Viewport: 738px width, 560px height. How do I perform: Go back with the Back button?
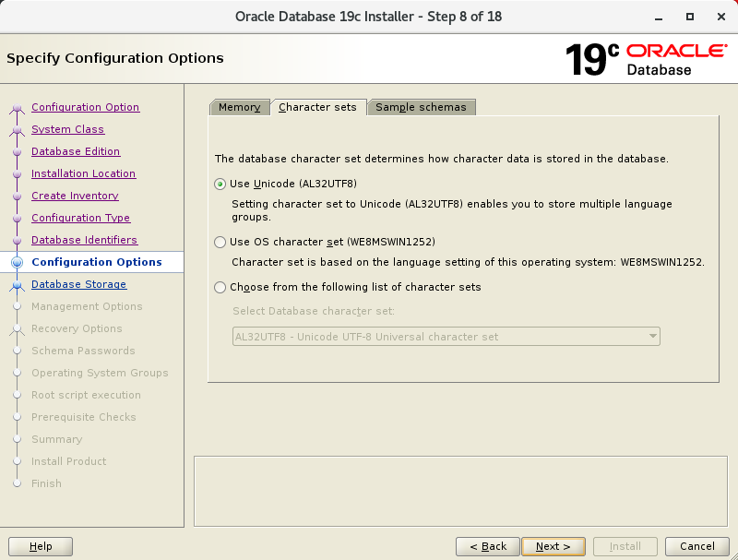coord(488,546)
